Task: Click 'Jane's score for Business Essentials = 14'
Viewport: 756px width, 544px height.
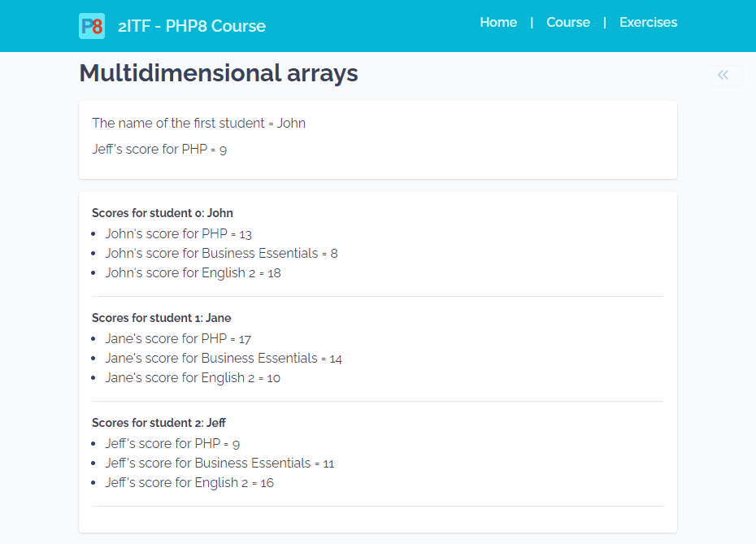Action: [224, 359]
